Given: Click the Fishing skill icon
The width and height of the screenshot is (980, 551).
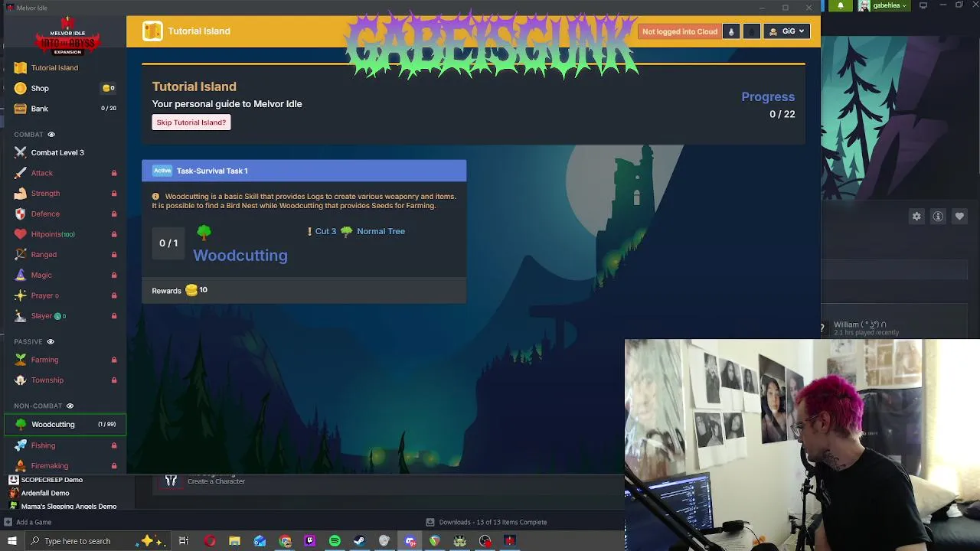Looking at the screenshot, I should (x=21, y=445).
